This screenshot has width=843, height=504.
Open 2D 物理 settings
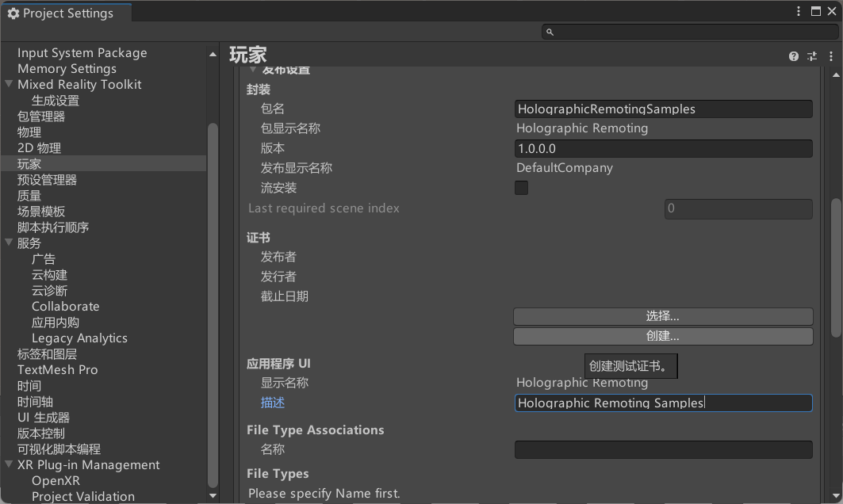tap(39, 147)
